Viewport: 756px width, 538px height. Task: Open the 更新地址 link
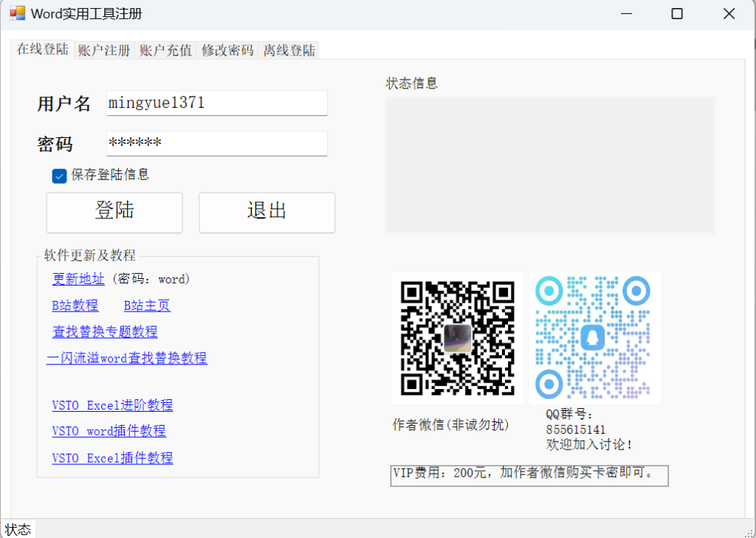click(78, 279)
